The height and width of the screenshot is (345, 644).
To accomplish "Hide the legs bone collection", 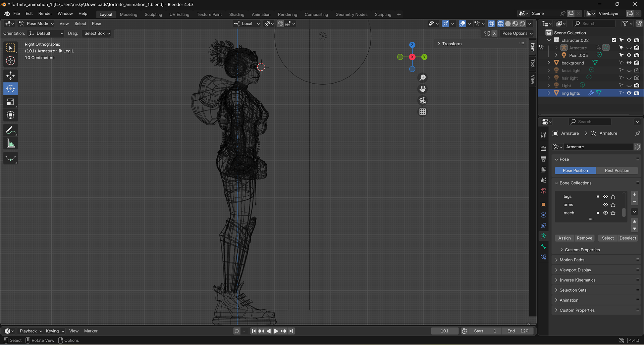I will point(605,197).
